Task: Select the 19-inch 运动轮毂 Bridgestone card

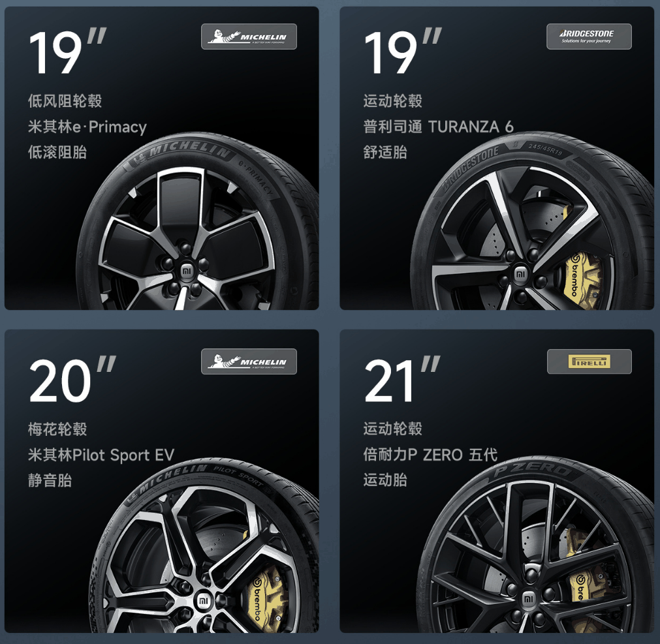Action: pyautogui.click(x=497, y=158)
